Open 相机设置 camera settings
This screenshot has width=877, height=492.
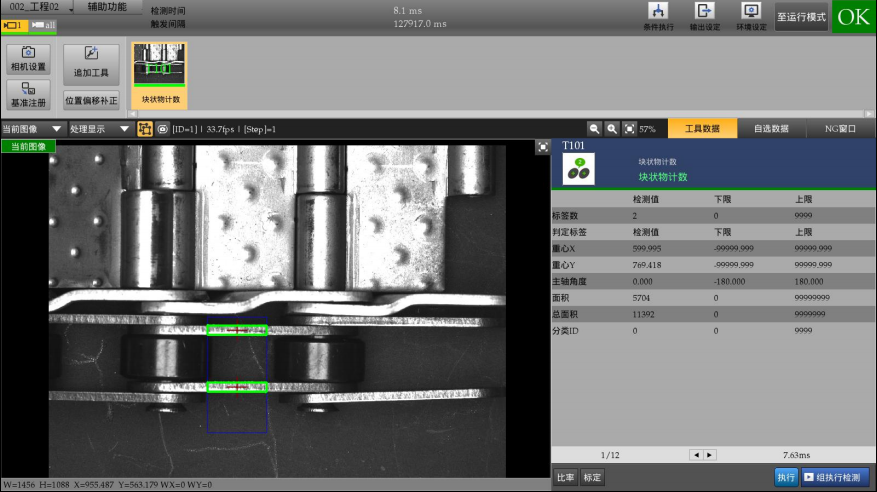coord(28,59)
